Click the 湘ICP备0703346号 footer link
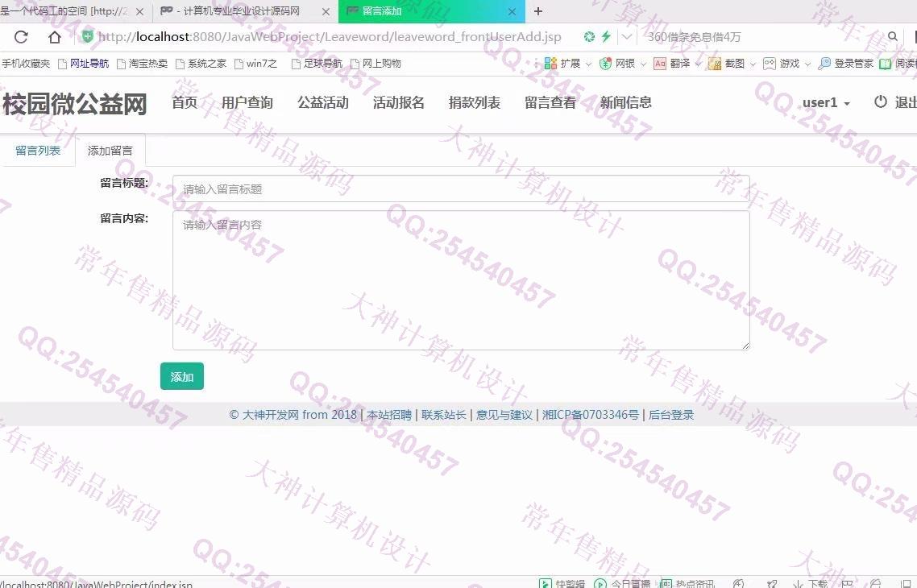 (x=591, y=414)
